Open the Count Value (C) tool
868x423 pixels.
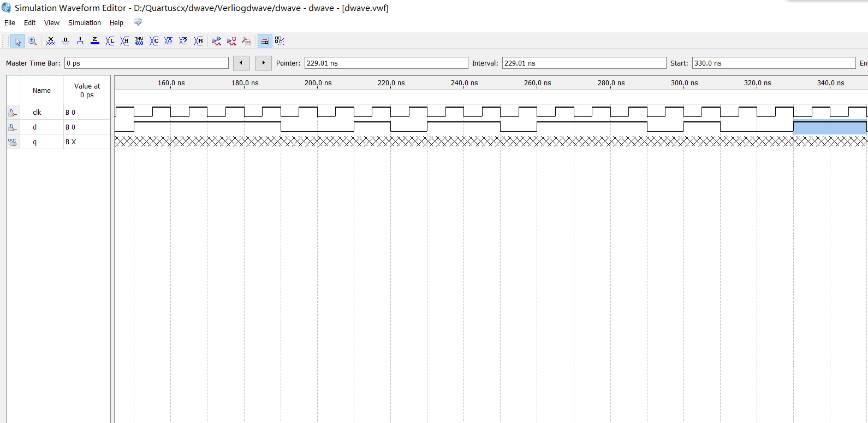[x=154, y=41]
